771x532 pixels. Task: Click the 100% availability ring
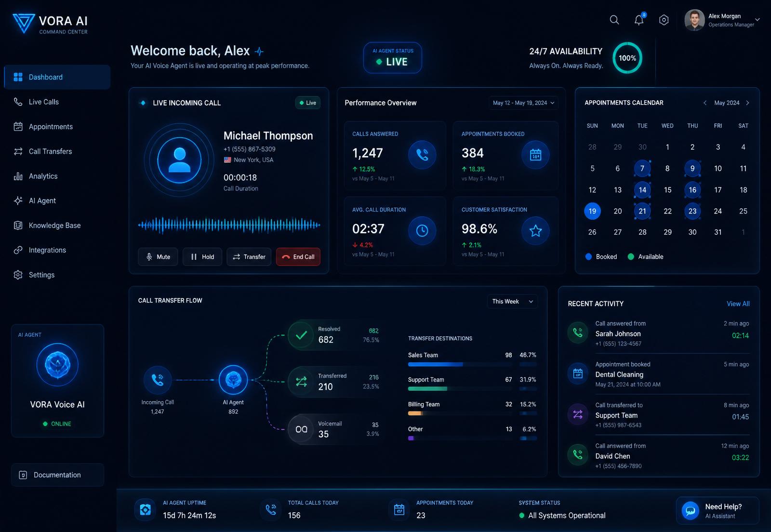(627, 58)
